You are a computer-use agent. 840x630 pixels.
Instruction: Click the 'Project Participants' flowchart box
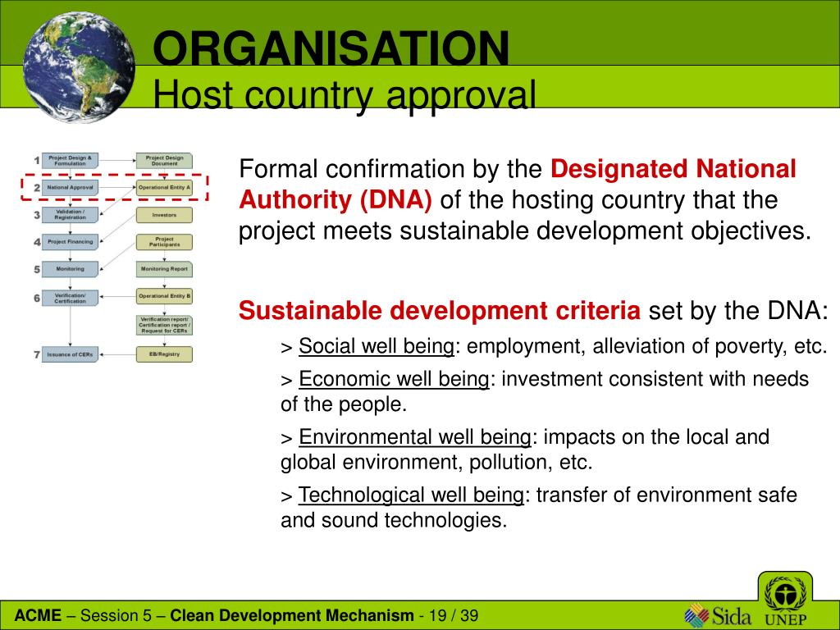(x=164, y=242)
